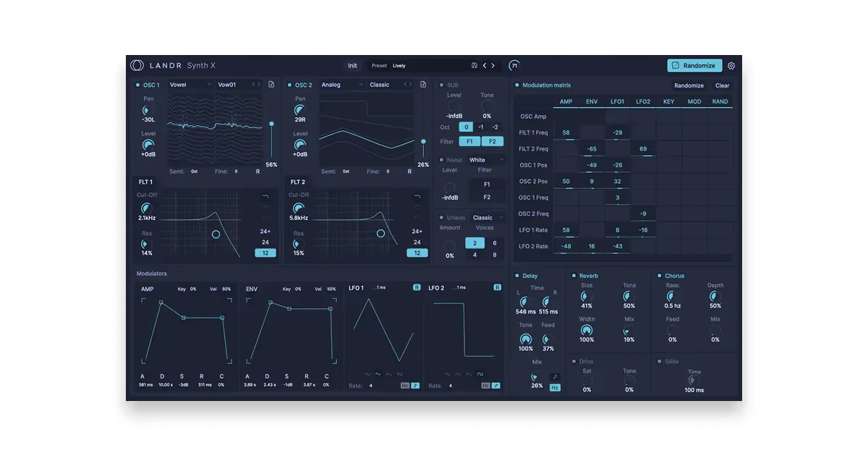Image resolution: width=868 pixels, height=456 pixels.
Task: Click the LANDR logo icon
Action: click(137, 65)
